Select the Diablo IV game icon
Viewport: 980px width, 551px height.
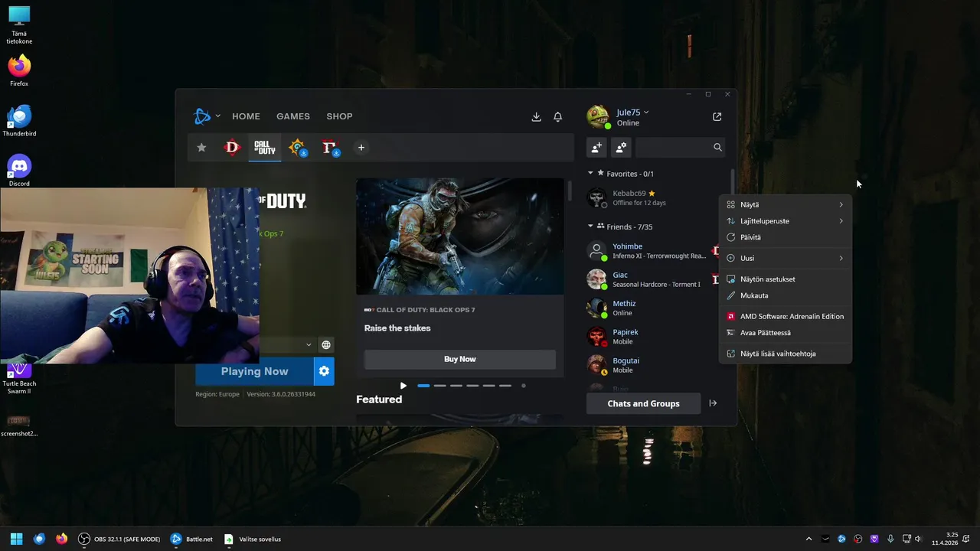(x=232, y=148)
